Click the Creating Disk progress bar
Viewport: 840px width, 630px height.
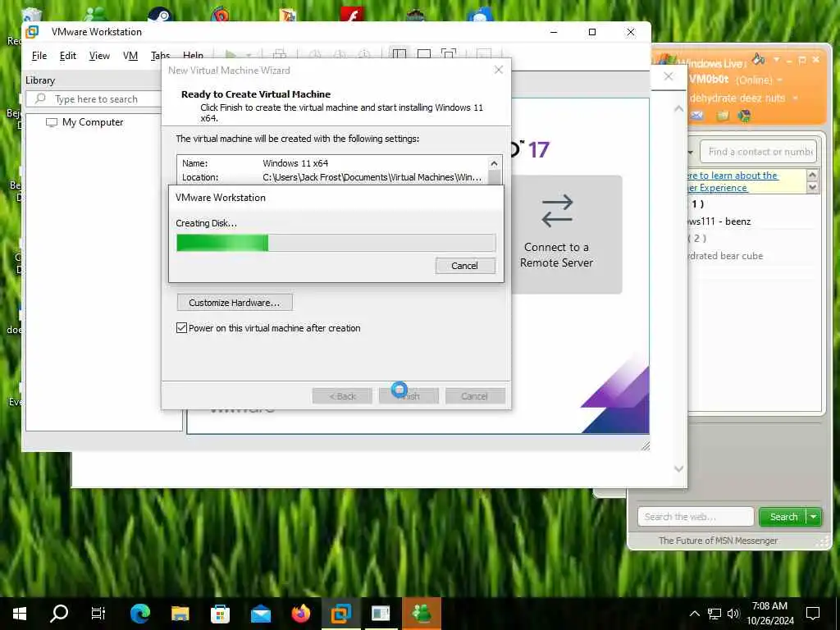(336, 243)
